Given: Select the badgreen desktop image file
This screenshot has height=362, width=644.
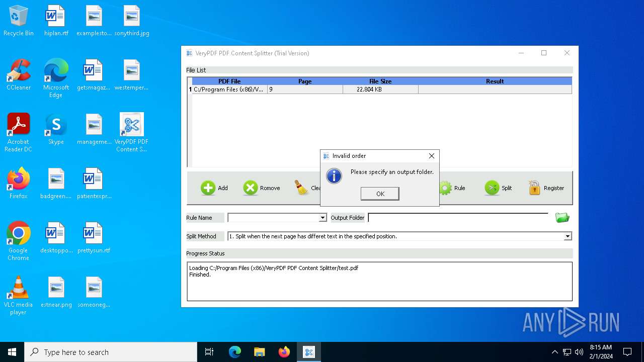Looking at the screenshot, I should tap(56, 184).
